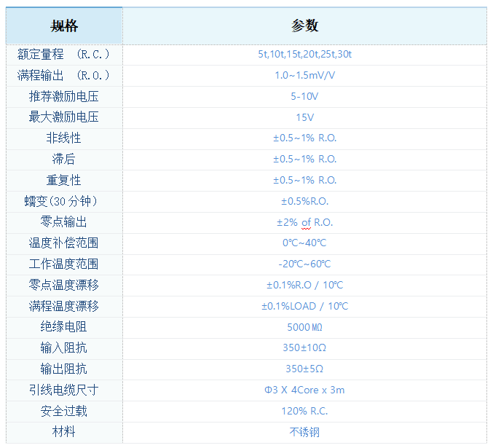The width and height of the screenshot is (493, 448).
Task: Click the 滞后 row label
Action: coord(64,159)
